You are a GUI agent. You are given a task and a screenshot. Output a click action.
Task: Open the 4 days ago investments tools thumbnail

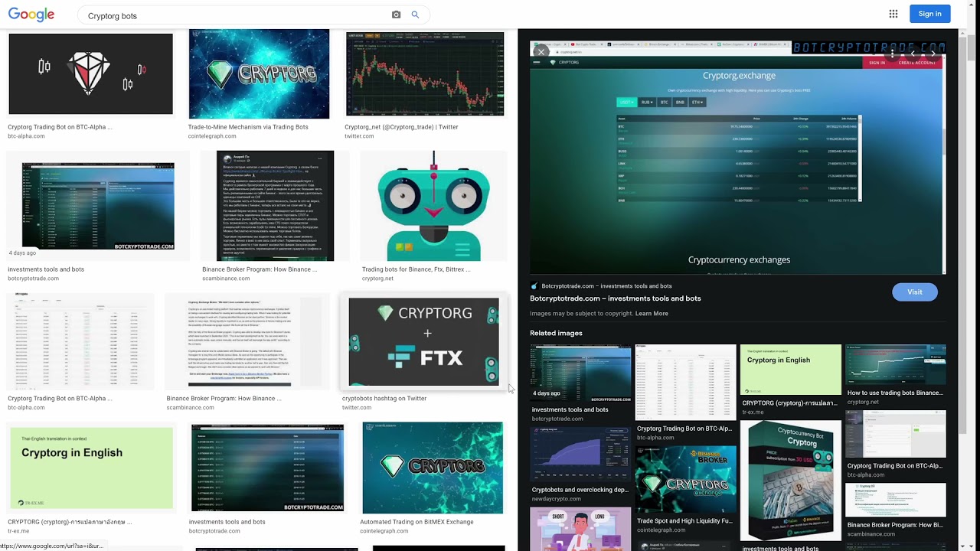coord(98,206)
